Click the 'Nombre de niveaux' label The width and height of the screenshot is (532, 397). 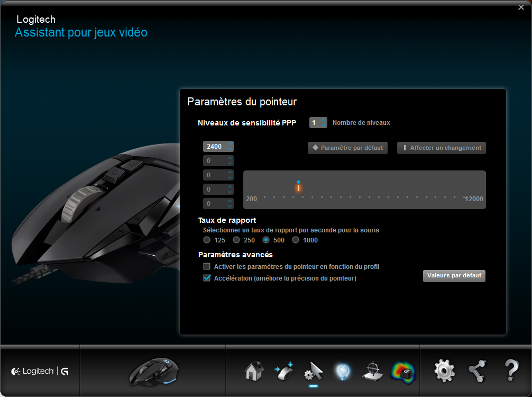coord(361,123)
